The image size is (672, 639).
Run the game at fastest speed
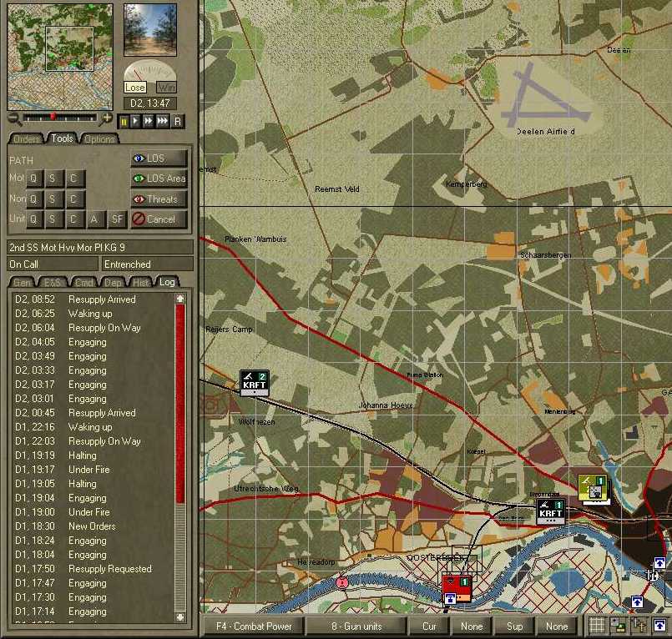coord(163,122)
